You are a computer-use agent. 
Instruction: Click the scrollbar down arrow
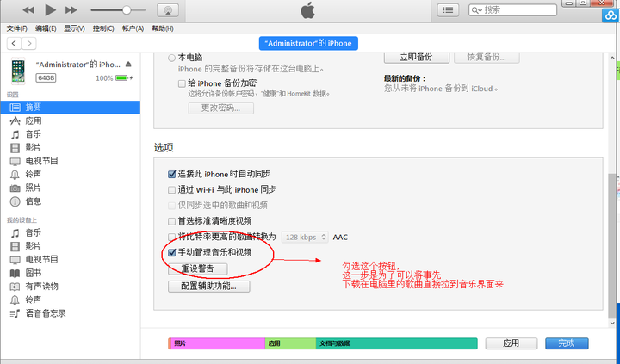[612, 323]
